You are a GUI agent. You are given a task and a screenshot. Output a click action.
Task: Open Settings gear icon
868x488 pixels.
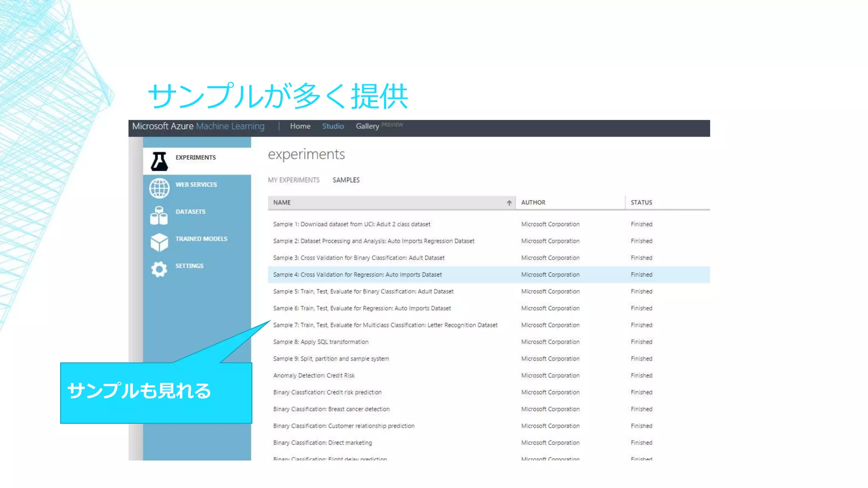(159, 269)
